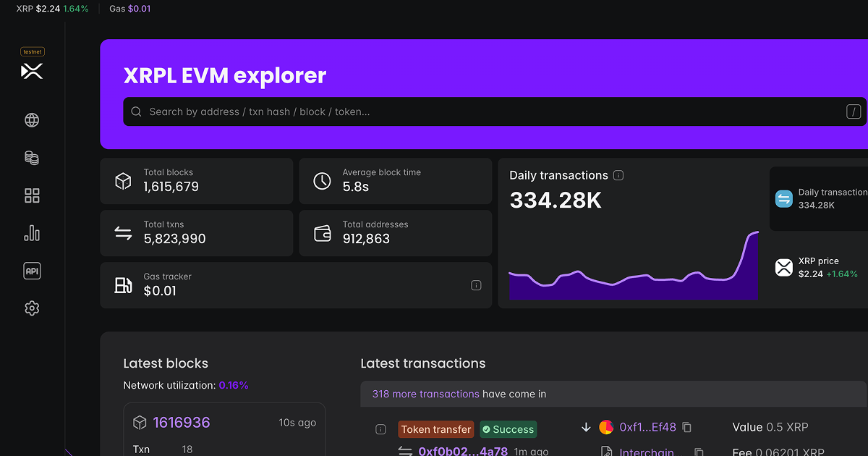This screenshot has height=456, width=868.
Task: Open the Blockchain section via globe icon
Action: click(32, 120)
